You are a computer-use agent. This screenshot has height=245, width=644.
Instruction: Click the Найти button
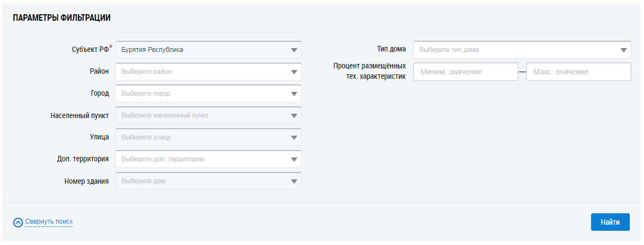pyautogui.click(x=610, y=222)
